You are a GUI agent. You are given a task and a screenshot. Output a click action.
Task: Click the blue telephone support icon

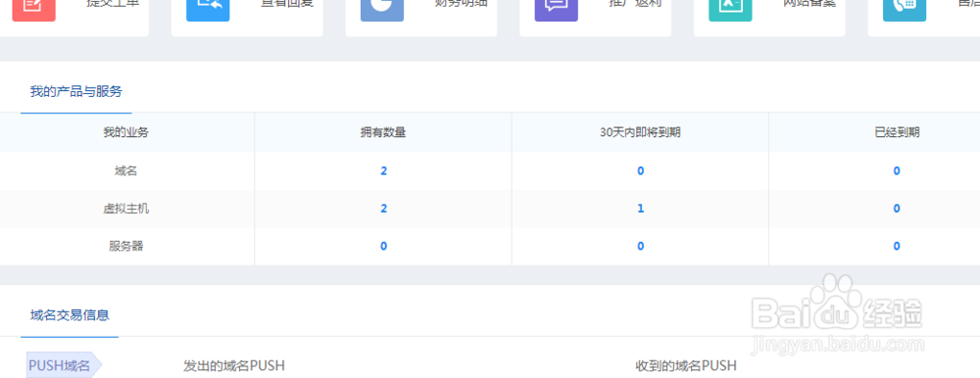[905, 11]
